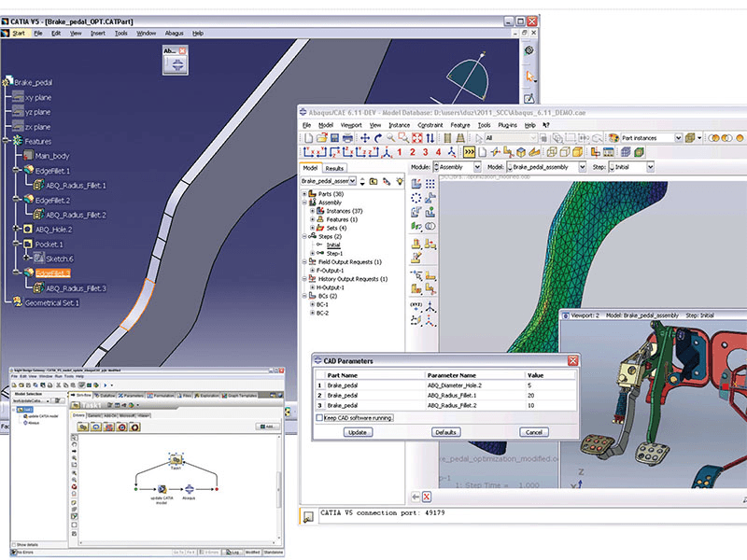Click the Abaqus node in the Isight workflow
Image resolution: width=747 pixels, height=560 pixels.
coord(190,487)
